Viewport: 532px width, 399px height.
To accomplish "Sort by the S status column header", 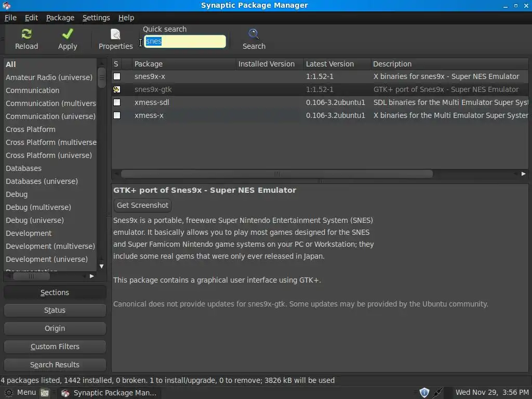I will [x=116, y=64].
